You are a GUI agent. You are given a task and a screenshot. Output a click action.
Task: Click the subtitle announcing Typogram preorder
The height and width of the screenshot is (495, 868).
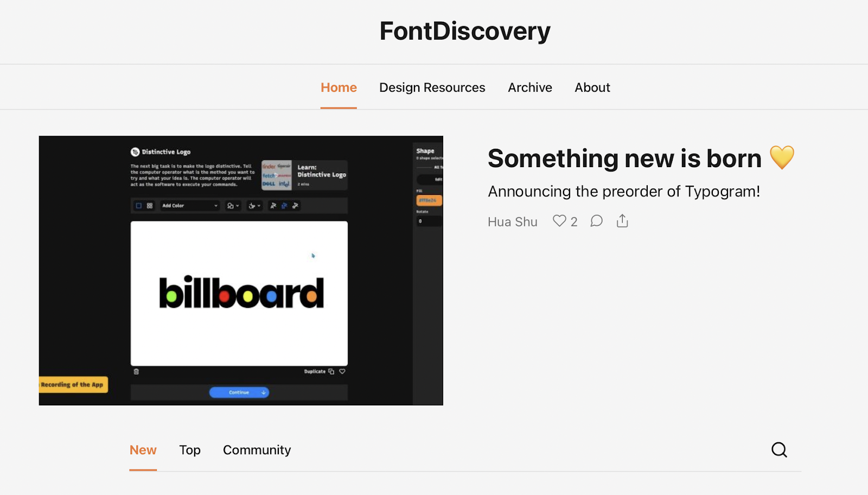pos(624,192)
